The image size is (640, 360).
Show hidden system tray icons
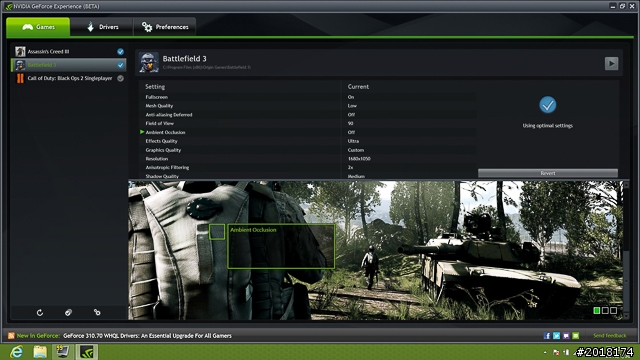545,352
